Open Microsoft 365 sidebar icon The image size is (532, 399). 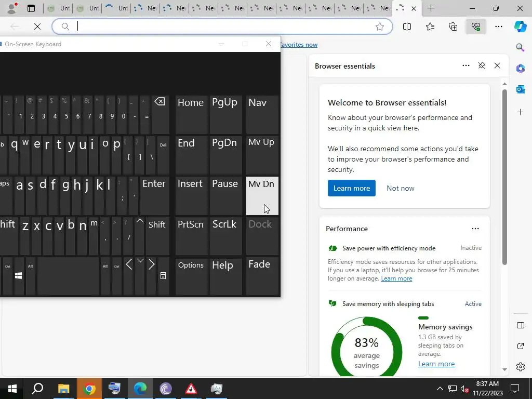(x=520, y=68)
